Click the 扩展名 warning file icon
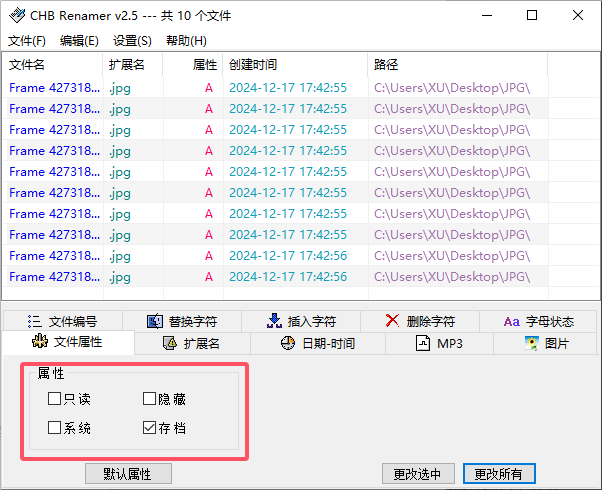Image resolution: width=602 pixels, height=490 pixels. tap(170, 343)
